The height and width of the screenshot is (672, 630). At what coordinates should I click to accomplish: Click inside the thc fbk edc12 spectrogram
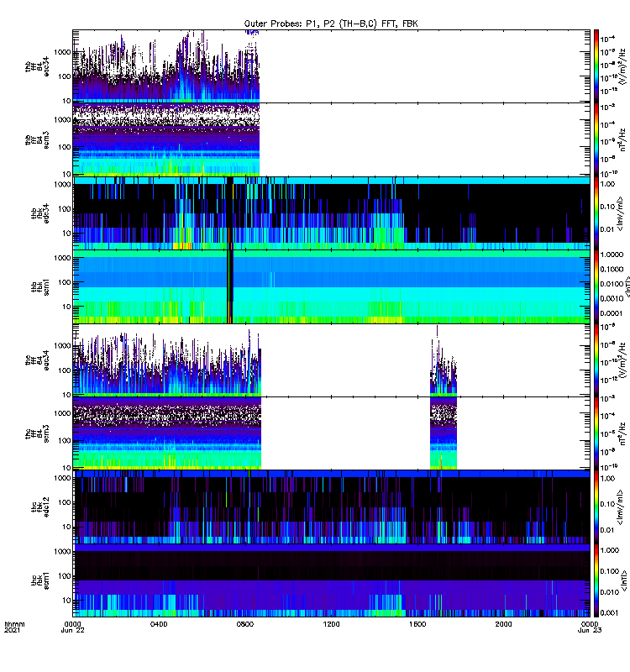pyautogui.click(x=331, y=507)
